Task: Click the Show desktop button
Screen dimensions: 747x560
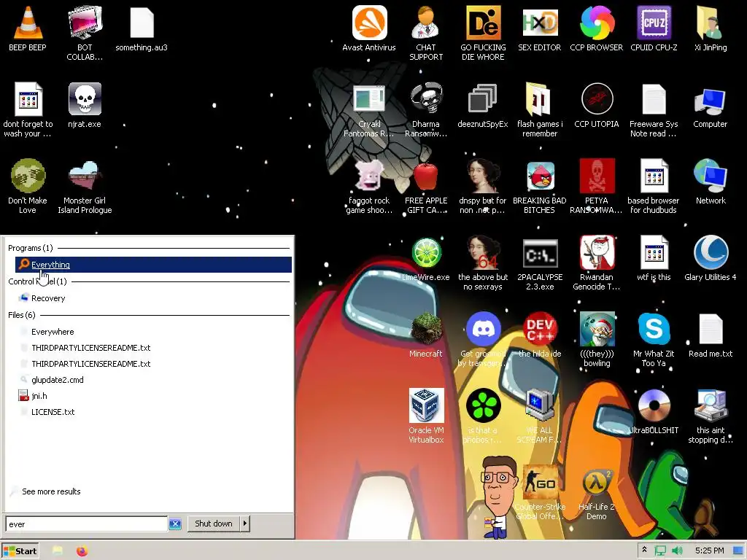Action: [739, 551]
